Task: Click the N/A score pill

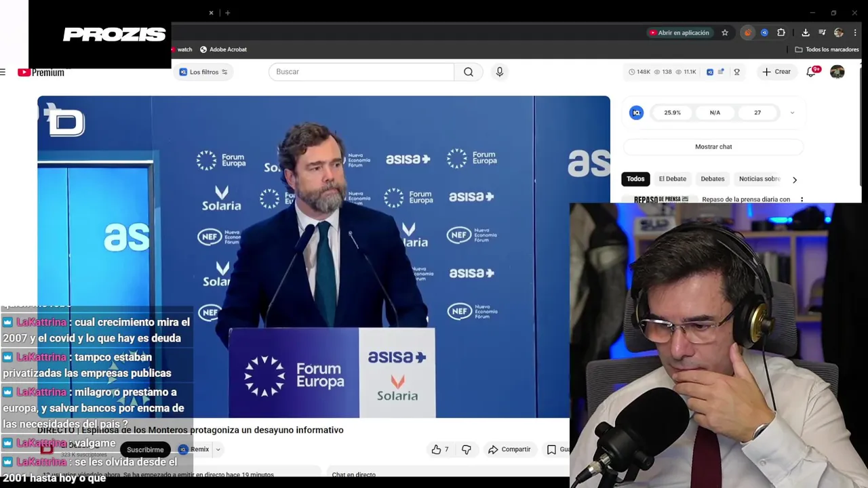Action: pos(715,113)
